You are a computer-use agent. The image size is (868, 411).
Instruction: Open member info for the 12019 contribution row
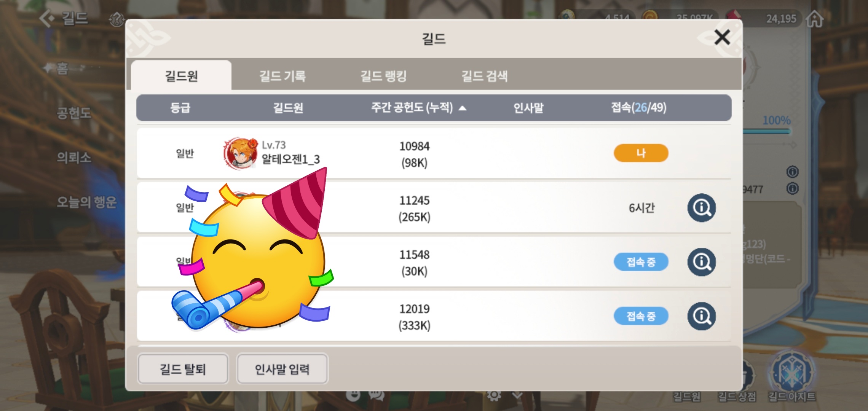pos(701,316)
